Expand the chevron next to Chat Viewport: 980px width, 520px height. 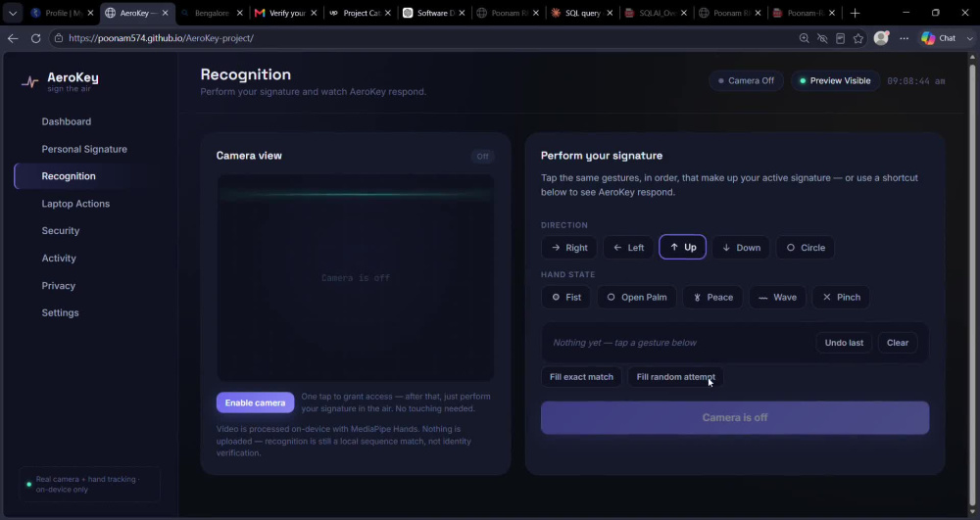click(x=969, y=38)
